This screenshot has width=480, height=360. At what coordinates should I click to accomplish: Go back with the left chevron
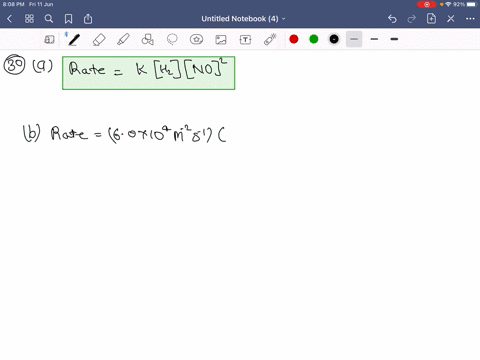[10, 19]
